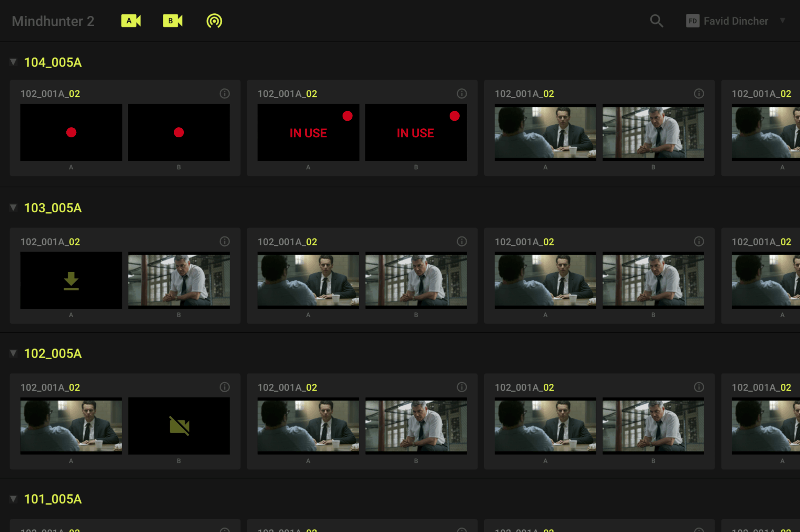800x532 pixels.
Task: Open info for second 102_005A clip card
Action: tap(462, 387)
